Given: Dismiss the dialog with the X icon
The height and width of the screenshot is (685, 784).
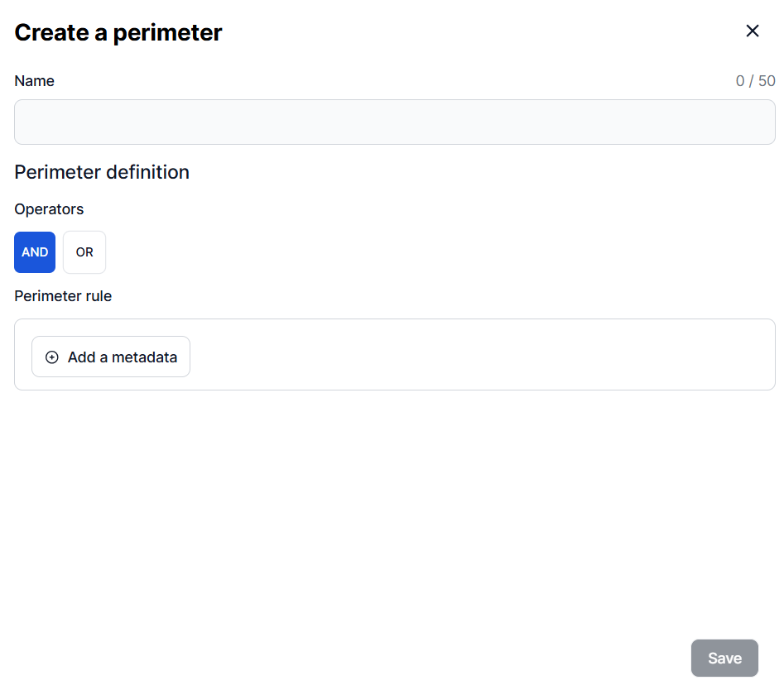Looking at the screenshot, I should point(752,31).
